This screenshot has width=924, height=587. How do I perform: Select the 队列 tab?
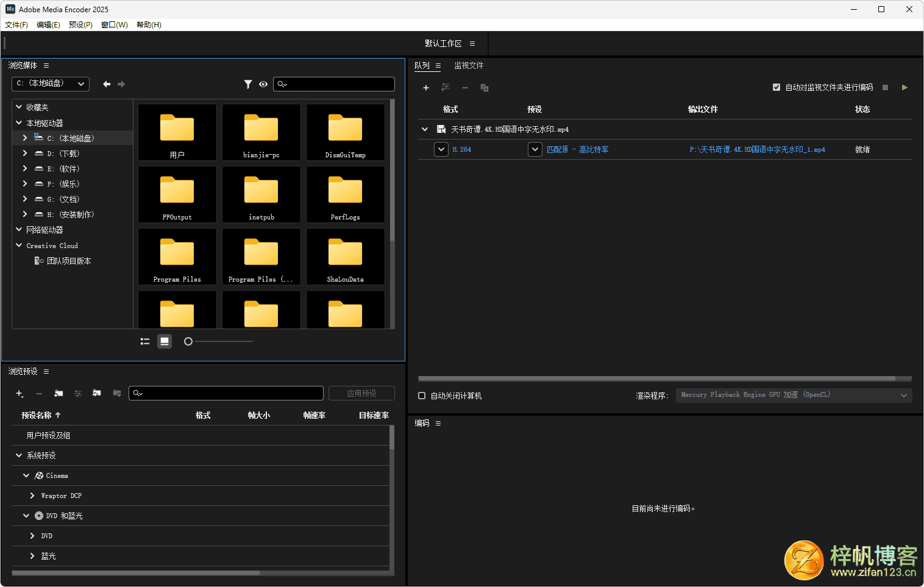pyautogui.click(x=422, y=65)
